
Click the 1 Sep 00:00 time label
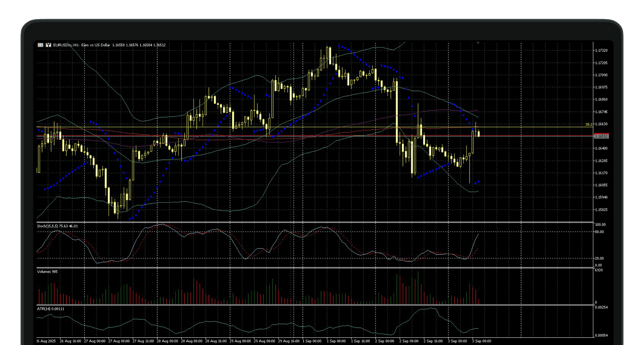click(312, 341)
